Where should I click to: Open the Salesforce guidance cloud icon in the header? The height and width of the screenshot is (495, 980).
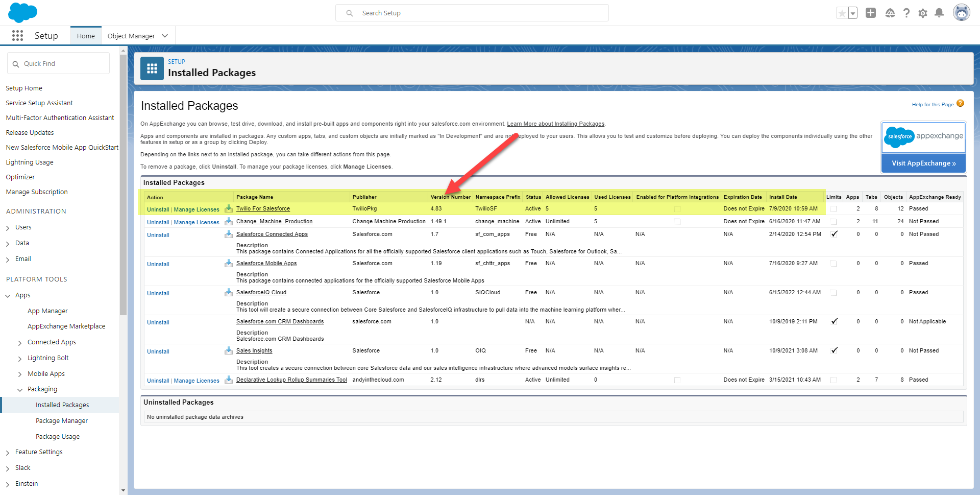[x=890, y=13]
